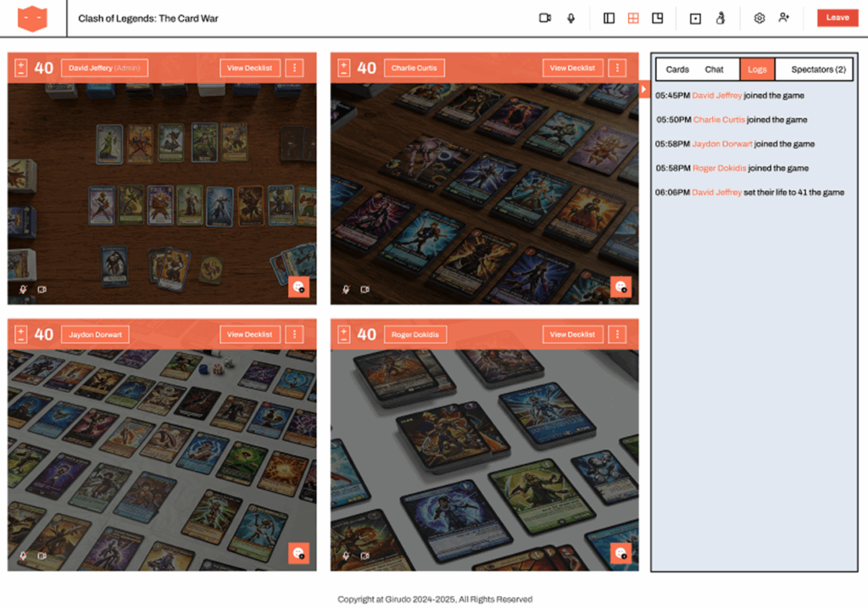
Task: Switch to the Chat tab
Action: pyautogui.click(x=714, y=70)
